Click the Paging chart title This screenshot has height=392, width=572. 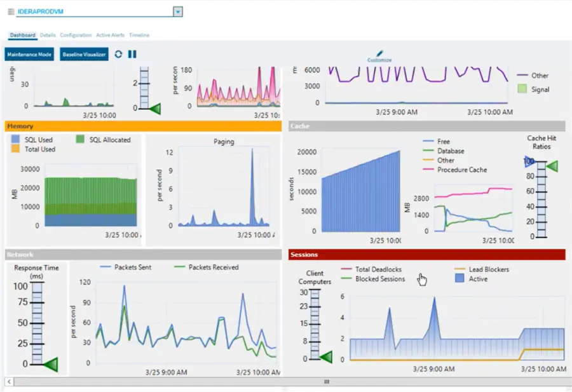(x=224, y=142)
